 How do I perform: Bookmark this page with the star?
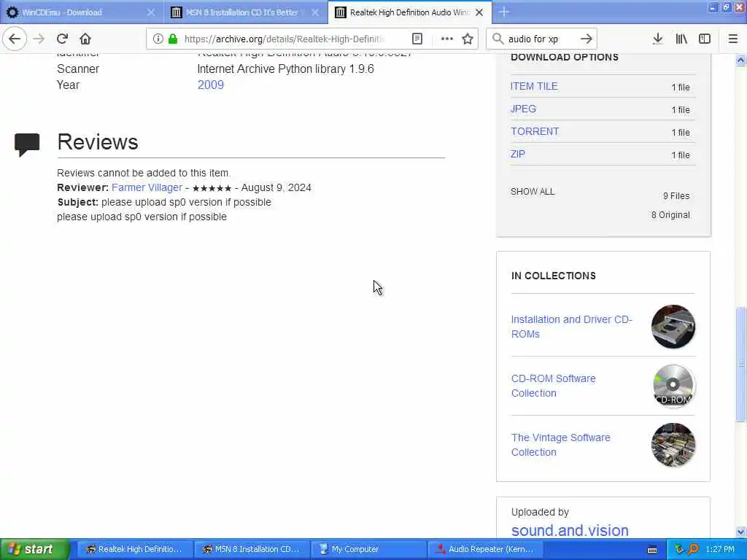468,39
